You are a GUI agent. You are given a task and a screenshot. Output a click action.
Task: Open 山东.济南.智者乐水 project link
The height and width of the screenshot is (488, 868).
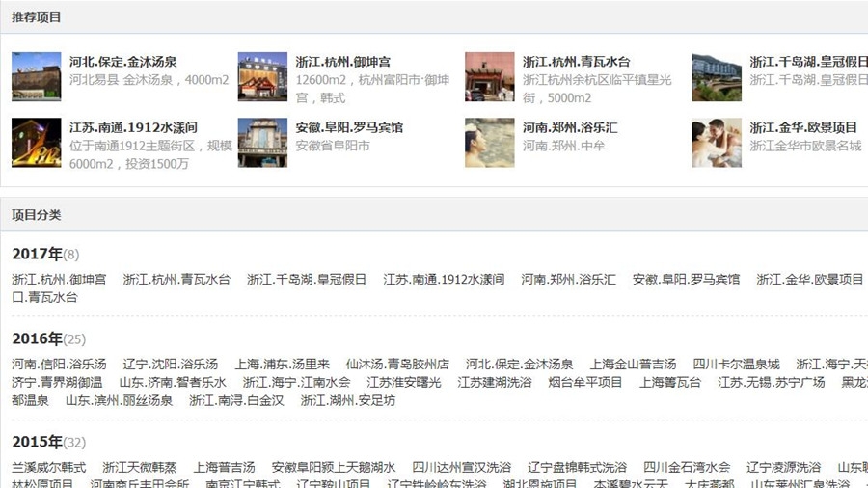(x=173, y=382)
